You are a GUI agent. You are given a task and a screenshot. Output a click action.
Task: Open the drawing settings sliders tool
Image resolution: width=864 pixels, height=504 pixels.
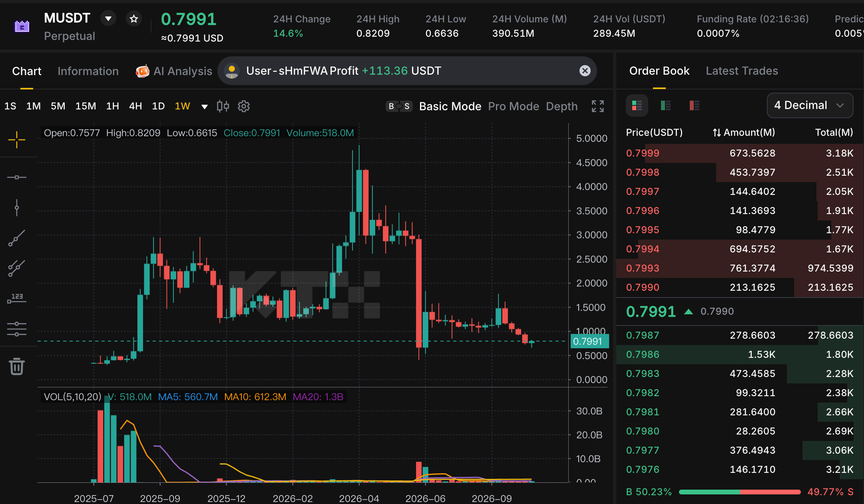17,329
